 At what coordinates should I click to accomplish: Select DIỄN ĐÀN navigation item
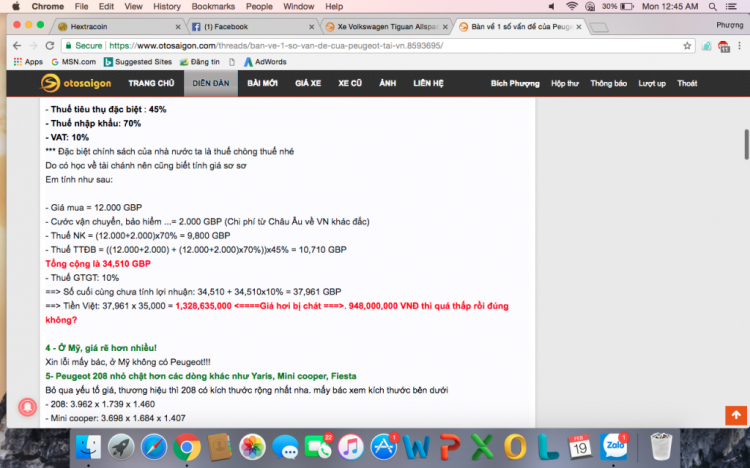click(x=211, y=83)
